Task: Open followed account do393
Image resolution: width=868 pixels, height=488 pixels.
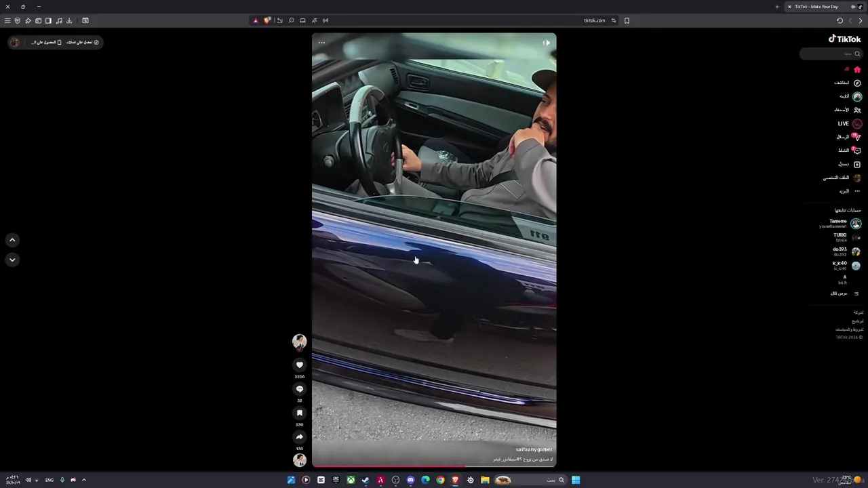Action: coord(846,251)
